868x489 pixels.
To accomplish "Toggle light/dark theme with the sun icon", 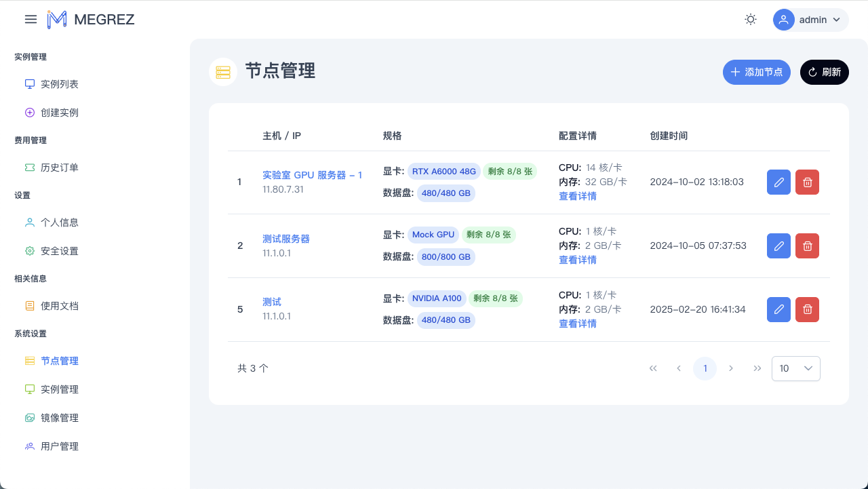I will [x=750, y=19].
